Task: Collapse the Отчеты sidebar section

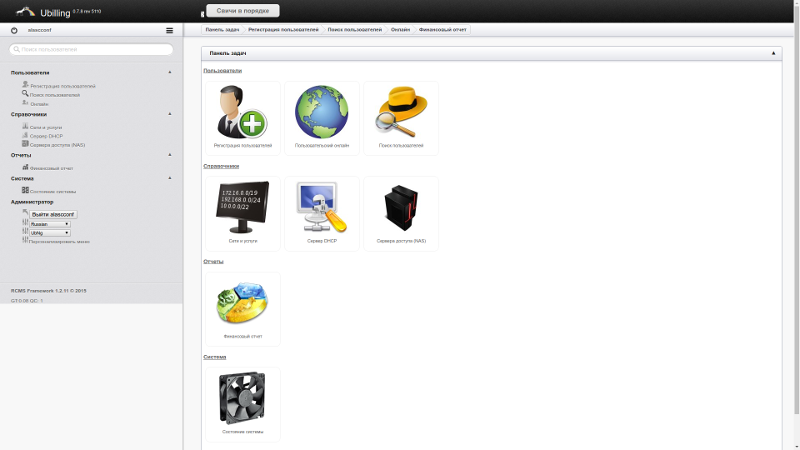Action: [170, 155]
